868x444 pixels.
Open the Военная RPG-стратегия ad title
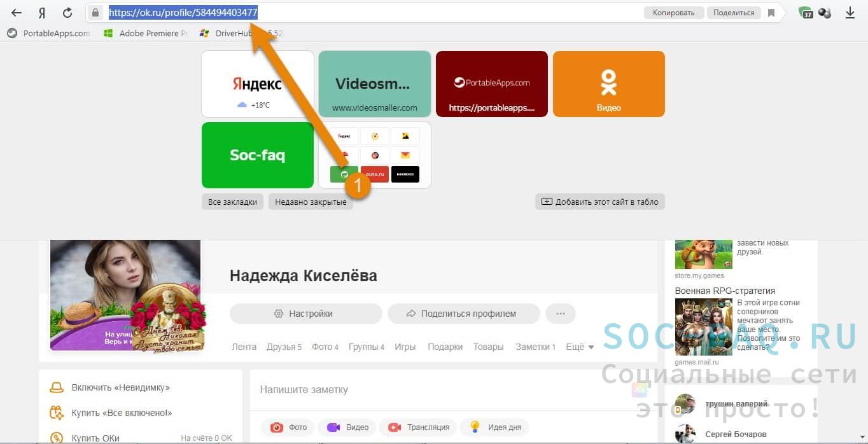point(725,291)
